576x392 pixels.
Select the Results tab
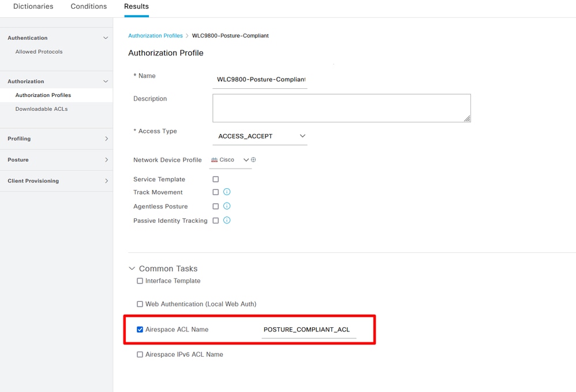coord(136,6)
